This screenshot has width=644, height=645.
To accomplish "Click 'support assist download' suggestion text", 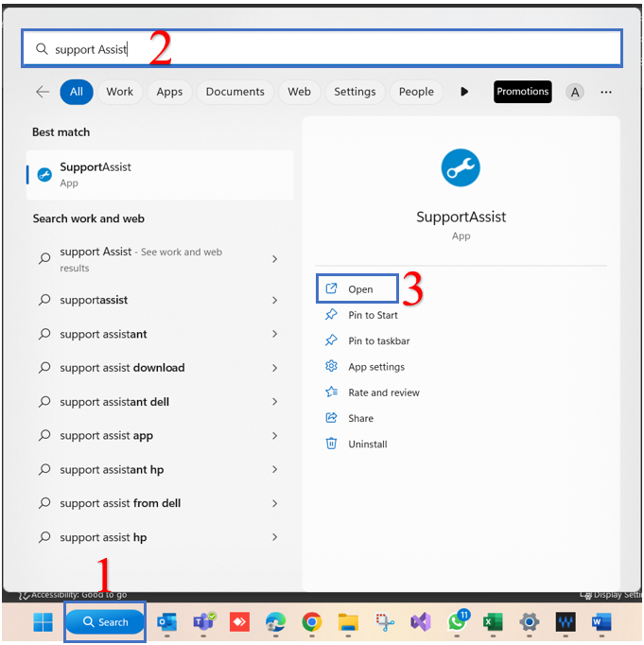I will 122,368.
